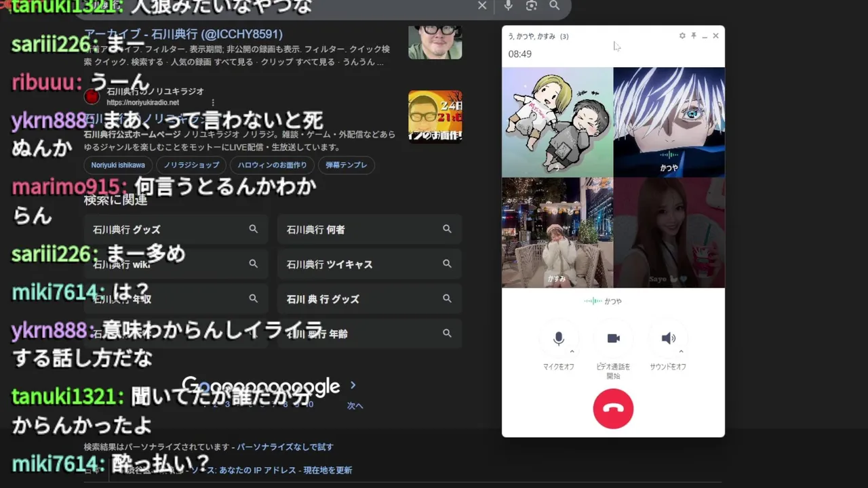Click the Noriyuki ishikawa sitelink chip
The height and width of the screenshot is (488, 868).
coord(118,165)
